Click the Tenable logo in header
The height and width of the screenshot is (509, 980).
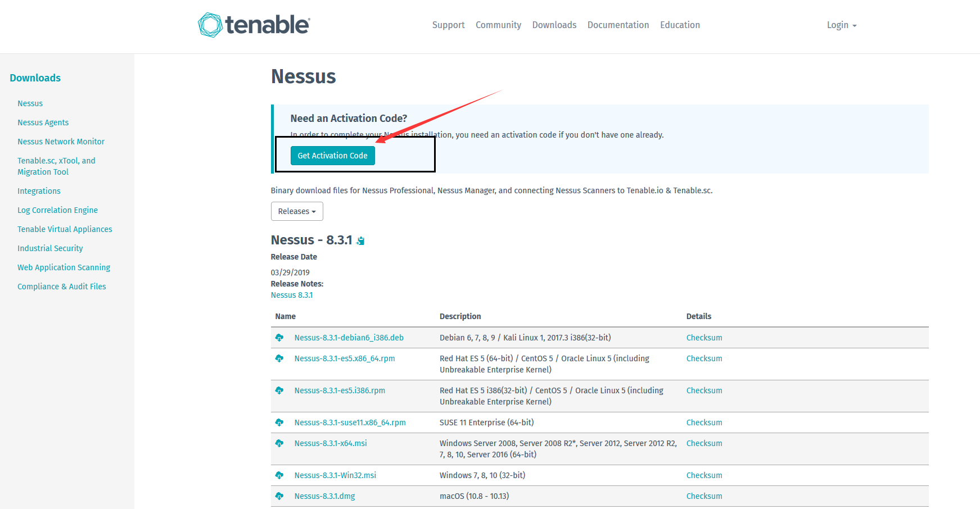(254, 25)
